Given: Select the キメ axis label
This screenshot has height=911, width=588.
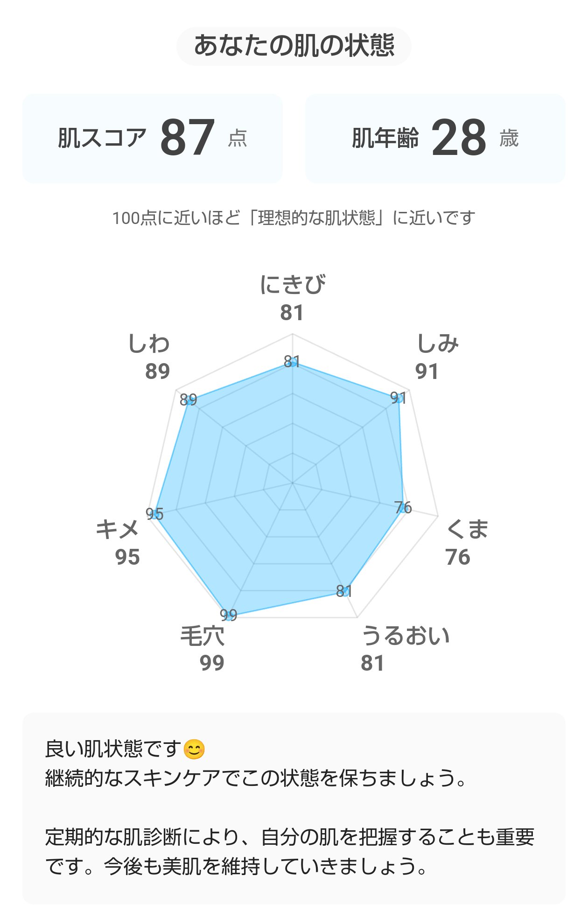Looking at the screenshot, I should 118,529.
